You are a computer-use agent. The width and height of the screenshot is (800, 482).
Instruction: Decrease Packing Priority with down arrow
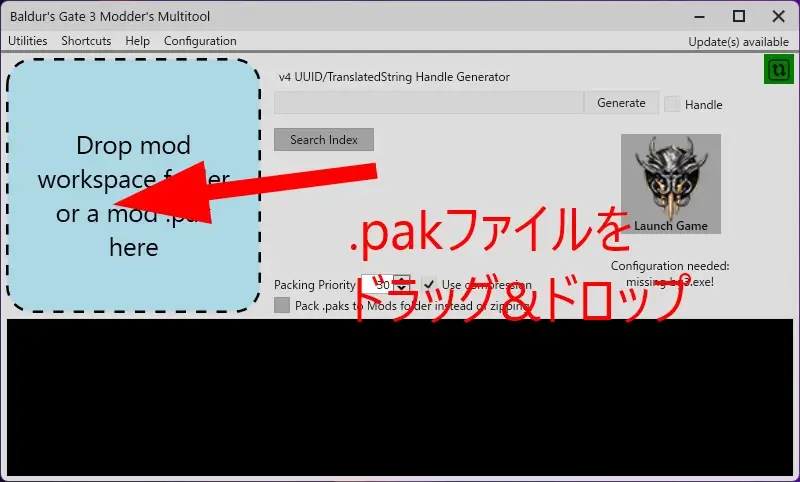pyautogui.click(x=402, y=289)
